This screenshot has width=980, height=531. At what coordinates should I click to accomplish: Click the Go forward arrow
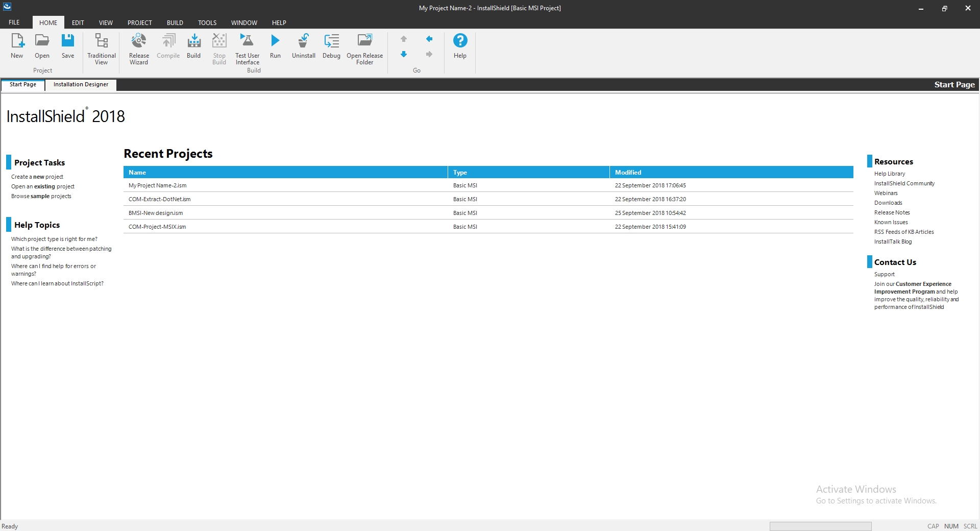pos(429,54)
